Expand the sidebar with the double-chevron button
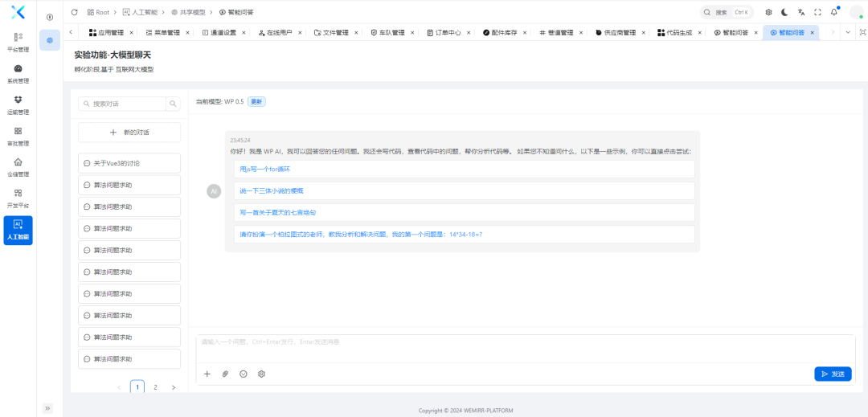 tap(47, 408)
